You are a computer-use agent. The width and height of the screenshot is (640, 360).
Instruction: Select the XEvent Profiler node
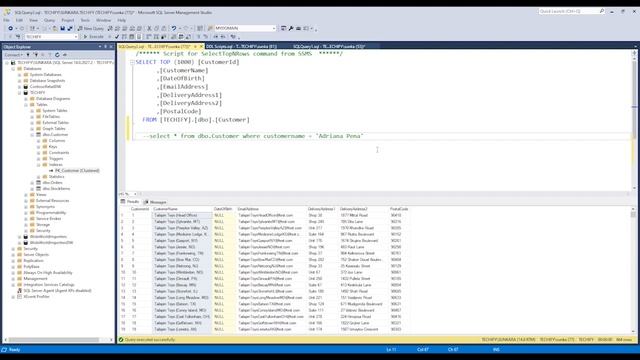coord(36,297)
